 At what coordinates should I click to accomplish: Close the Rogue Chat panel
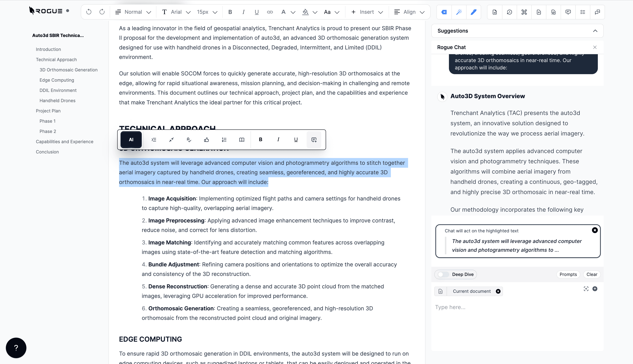(x=595, y=47)
